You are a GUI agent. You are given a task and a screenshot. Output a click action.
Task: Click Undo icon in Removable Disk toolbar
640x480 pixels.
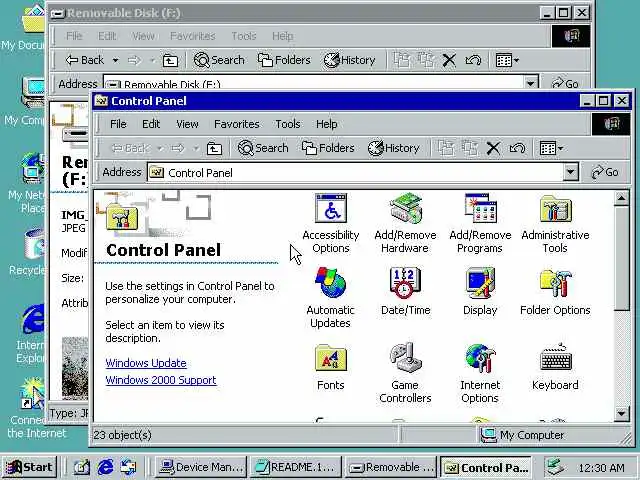(x=473, y=61)
